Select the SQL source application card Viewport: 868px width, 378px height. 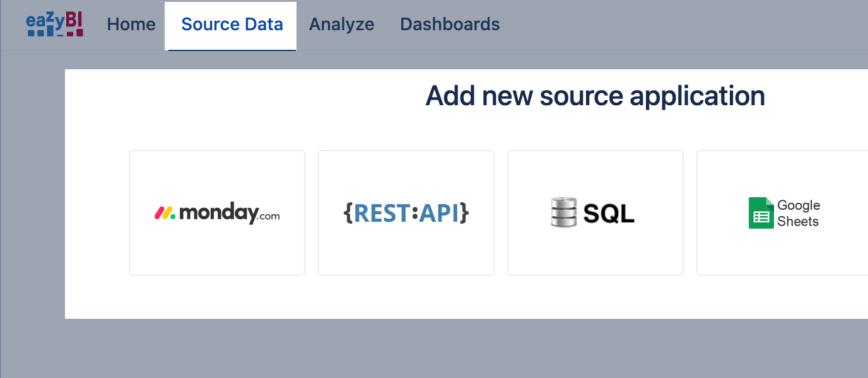(x=595, y=213)
